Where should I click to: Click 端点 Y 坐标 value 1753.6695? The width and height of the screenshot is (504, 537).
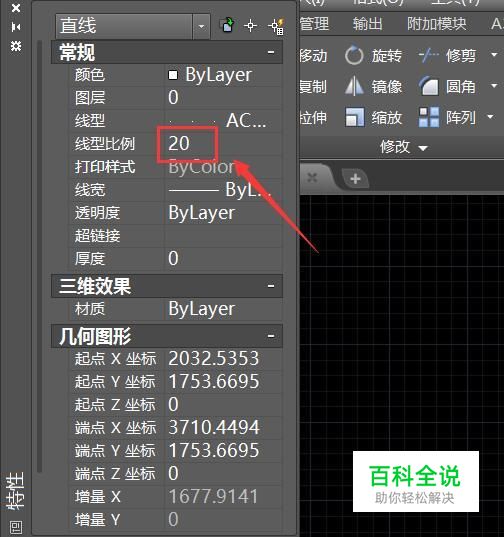click(223, 450)
